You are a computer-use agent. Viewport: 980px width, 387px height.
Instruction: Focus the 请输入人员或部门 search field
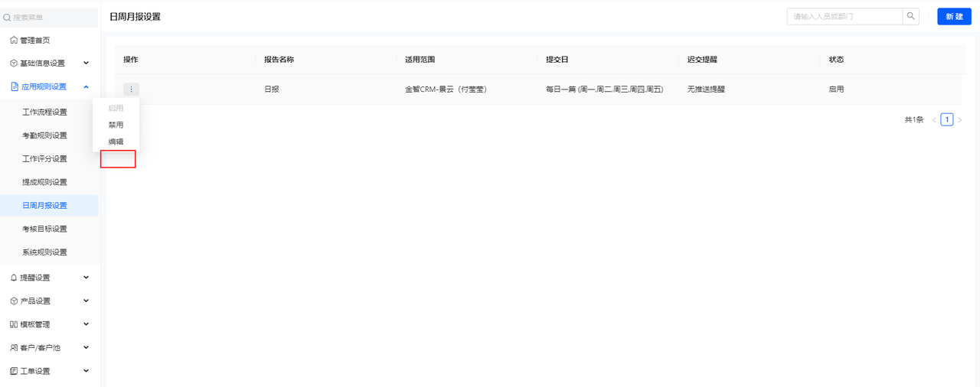pyautogui.click(x=844, y=16)
